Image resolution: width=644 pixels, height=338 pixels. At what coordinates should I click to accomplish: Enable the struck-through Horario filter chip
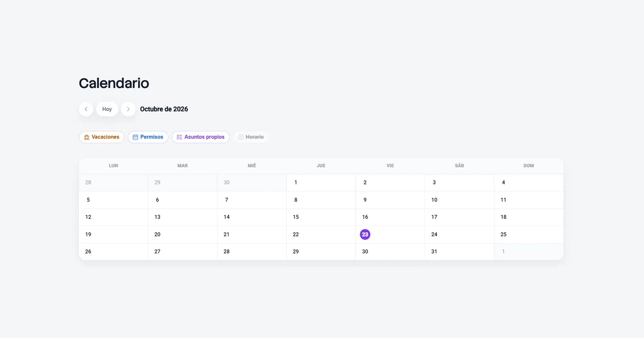(x=251, y=137)
